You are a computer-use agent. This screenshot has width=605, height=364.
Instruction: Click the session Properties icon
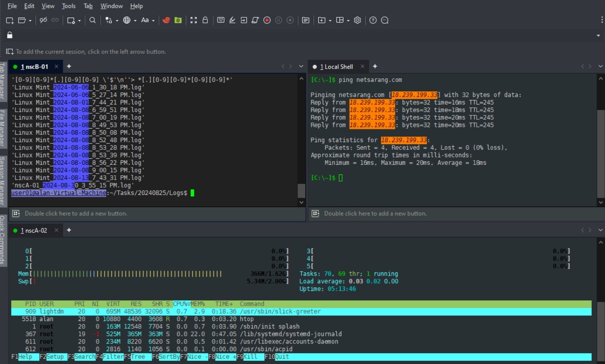tap(71, 20)
